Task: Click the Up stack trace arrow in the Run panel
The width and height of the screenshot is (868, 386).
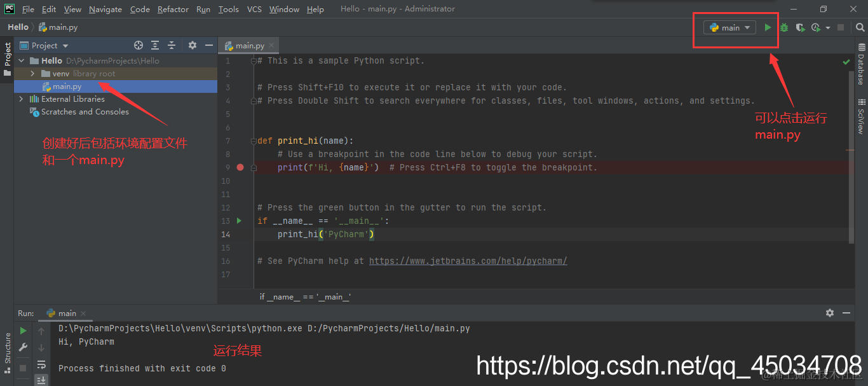Action: point(41,331)
